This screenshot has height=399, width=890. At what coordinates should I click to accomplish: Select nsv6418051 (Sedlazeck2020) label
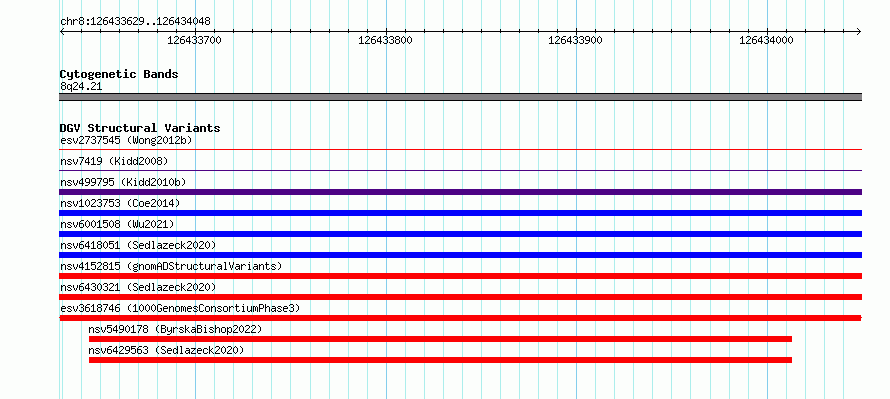click(138, 245)
